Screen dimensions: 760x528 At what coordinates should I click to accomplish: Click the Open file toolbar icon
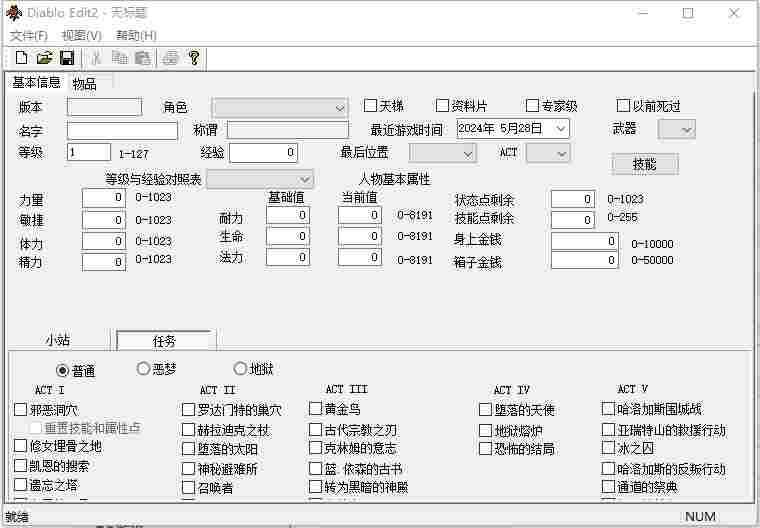tap(44, 58)
